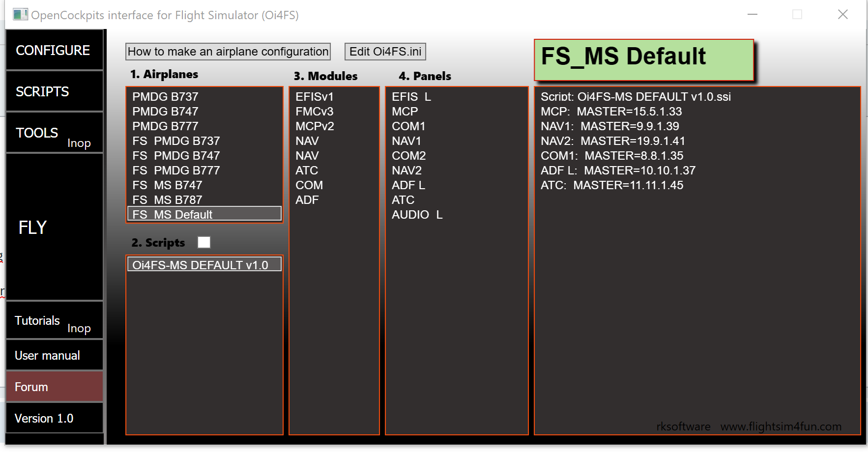The image size is (868, 455).
Task: Select the FMCv3 module
Action: pos(314,112)
